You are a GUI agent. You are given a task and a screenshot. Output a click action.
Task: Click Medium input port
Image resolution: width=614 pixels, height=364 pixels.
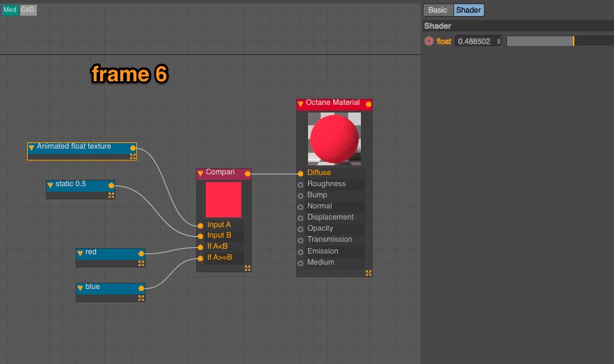pos(300,263)
